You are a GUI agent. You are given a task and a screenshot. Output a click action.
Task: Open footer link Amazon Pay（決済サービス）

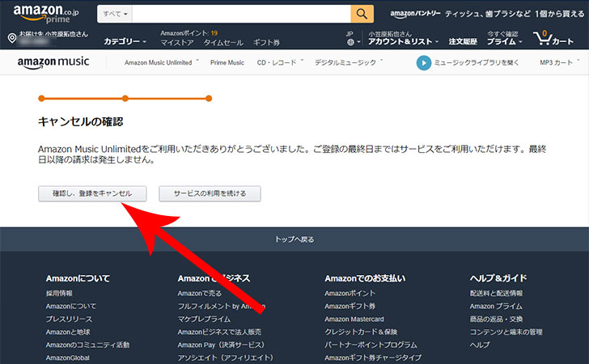coord(222,345)
